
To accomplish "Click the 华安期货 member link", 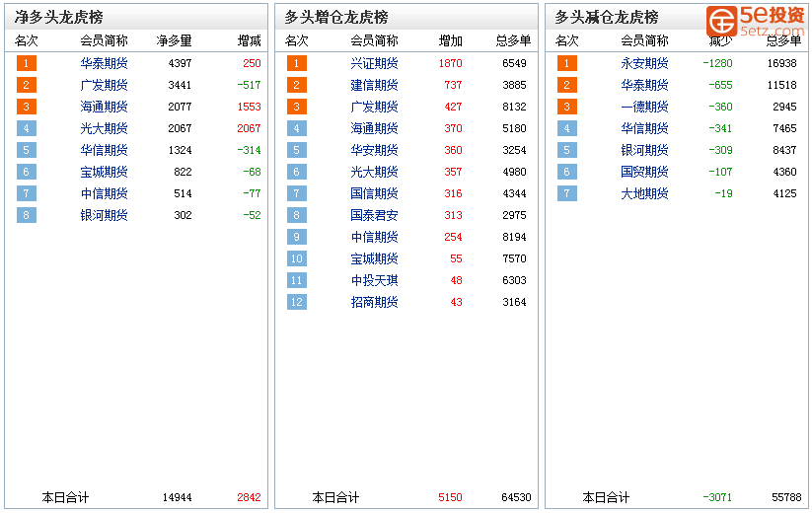I will pos(374,150).
